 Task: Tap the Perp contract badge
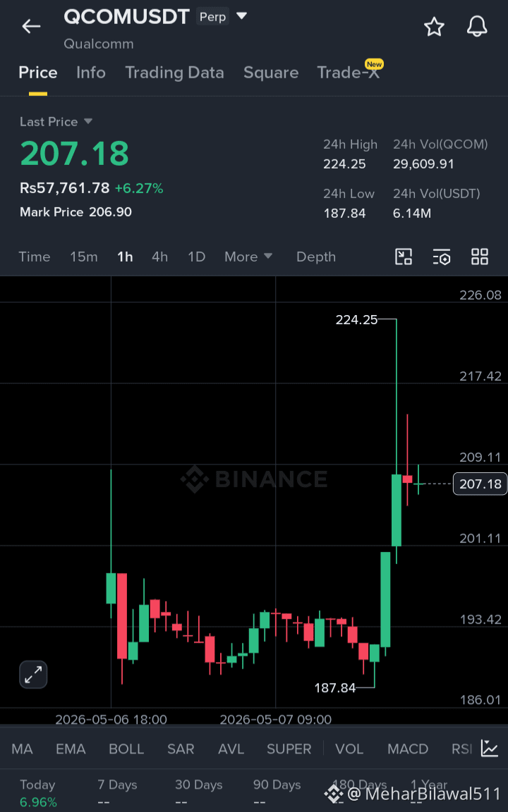click(x=212, y=17)
